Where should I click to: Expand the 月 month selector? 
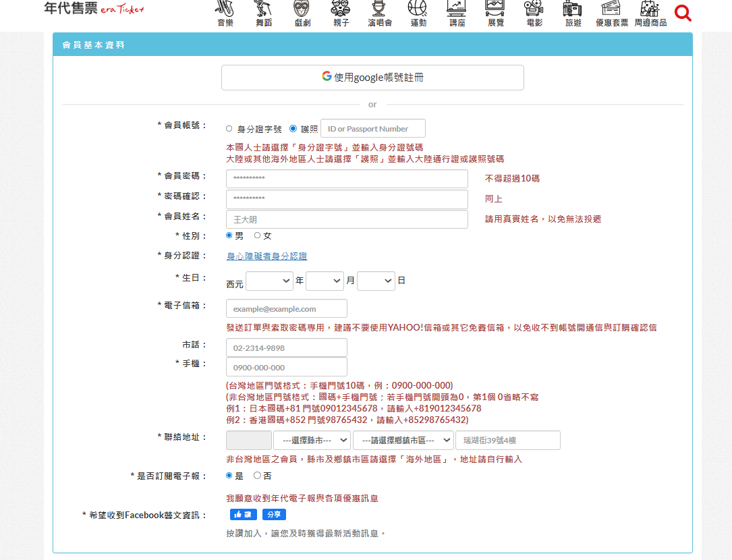click(325, 281)
